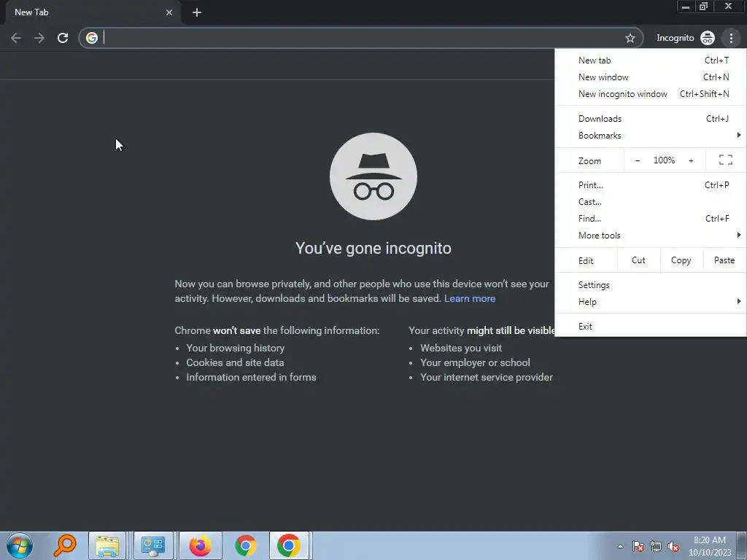Viewport: 747px width, 560px height.
Task: Click the back navigation arrow
Action: [16, 38]
